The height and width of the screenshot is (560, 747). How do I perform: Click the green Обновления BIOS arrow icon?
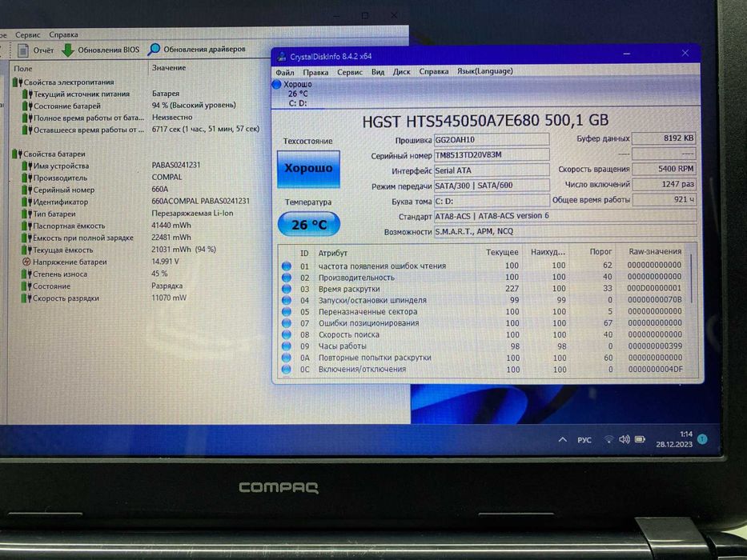(68, 50)
